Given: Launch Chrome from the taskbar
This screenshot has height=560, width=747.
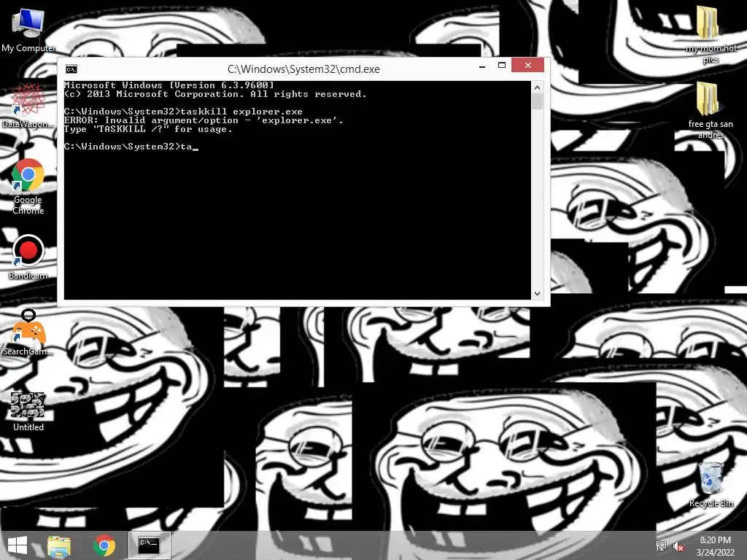Looking at the screenshot, I should 104,545.
